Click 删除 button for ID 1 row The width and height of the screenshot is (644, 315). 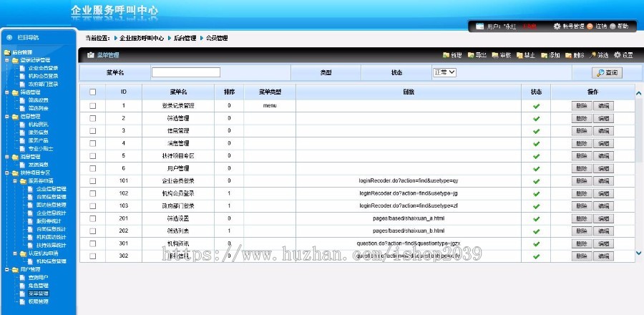tap(582, 106)
